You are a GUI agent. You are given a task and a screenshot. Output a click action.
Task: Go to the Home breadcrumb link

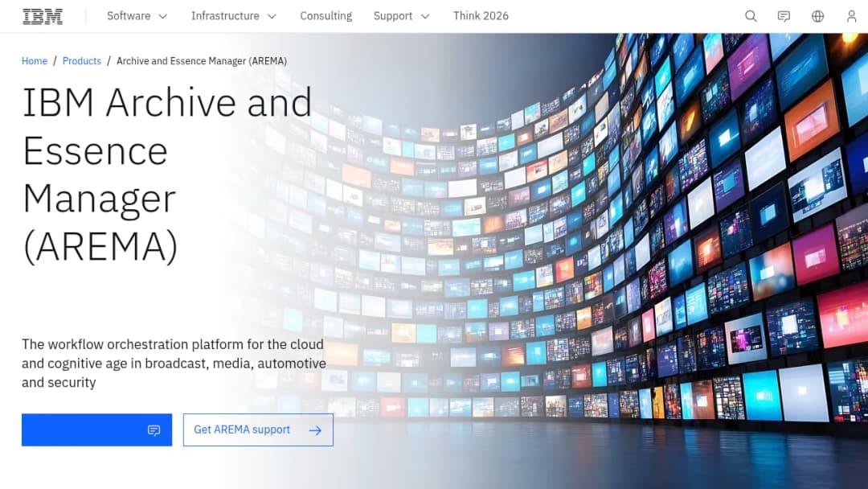click(x=35, y=61)
